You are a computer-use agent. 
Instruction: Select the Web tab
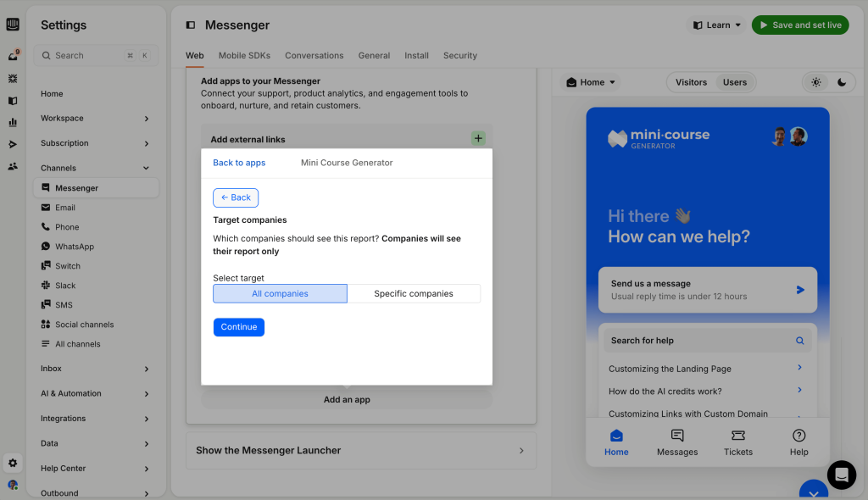click(x=194, y=55)
